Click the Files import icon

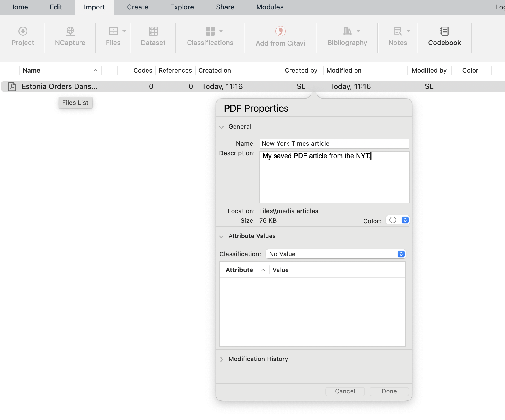(113, 31)
